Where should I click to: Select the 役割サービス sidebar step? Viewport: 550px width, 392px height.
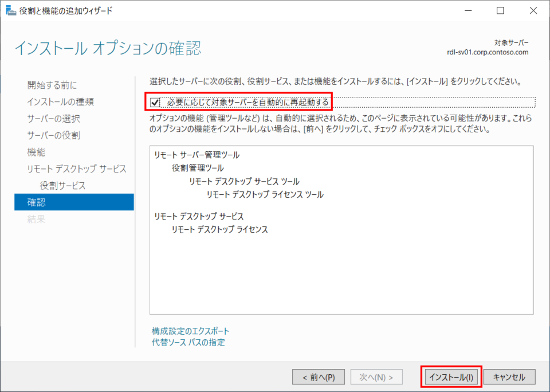[x=62, y=185]
